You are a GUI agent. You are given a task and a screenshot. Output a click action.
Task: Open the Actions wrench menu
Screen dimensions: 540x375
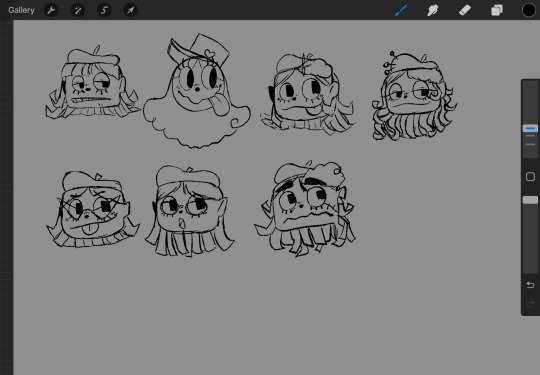51,10
